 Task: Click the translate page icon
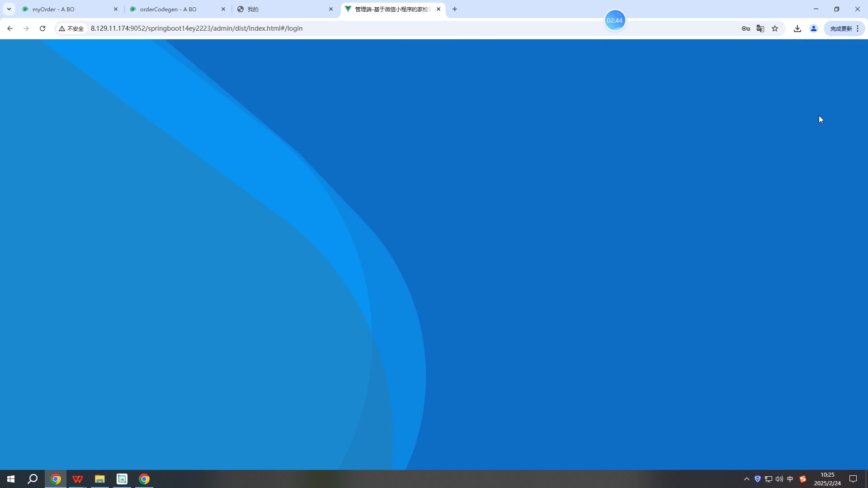[760, 28]
